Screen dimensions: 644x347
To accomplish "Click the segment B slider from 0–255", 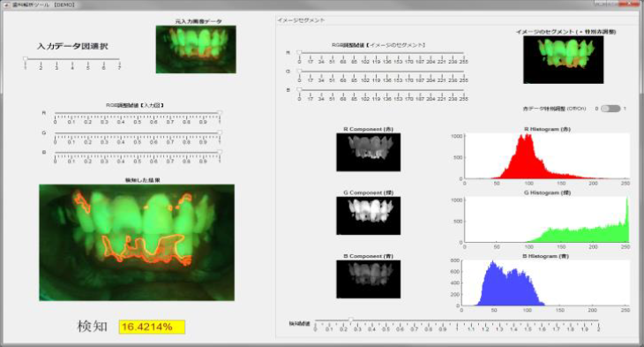I will 381,90.
